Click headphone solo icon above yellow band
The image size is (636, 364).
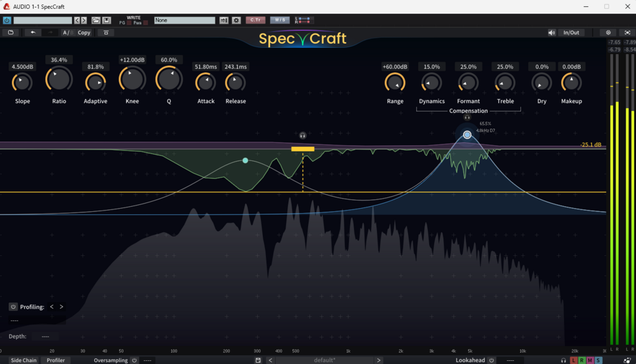[x=302, y=135]
